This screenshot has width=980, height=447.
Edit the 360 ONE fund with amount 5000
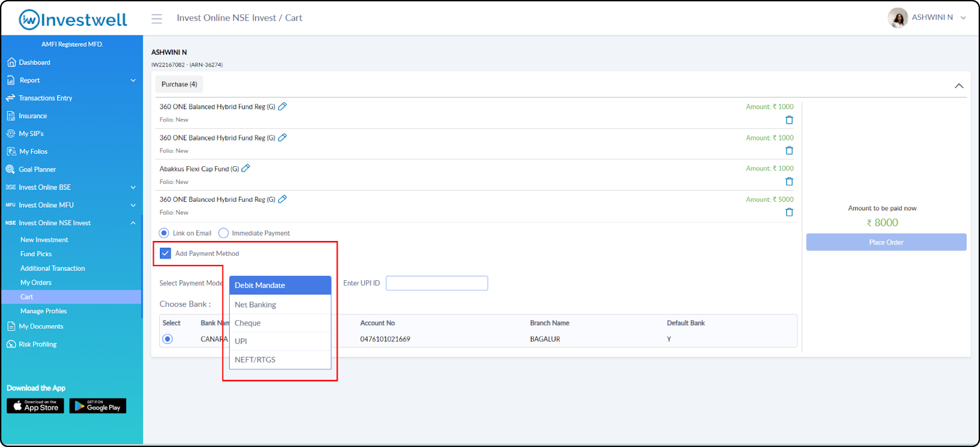pyautogui.click(x=282, y=199)
